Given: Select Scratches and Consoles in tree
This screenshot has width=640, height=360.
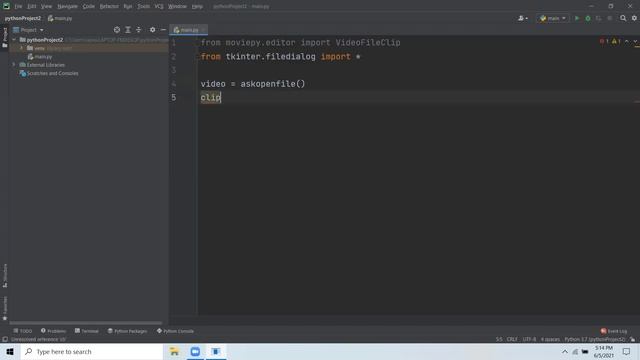Looking at the screenshot, I should (x=49, y=73).
